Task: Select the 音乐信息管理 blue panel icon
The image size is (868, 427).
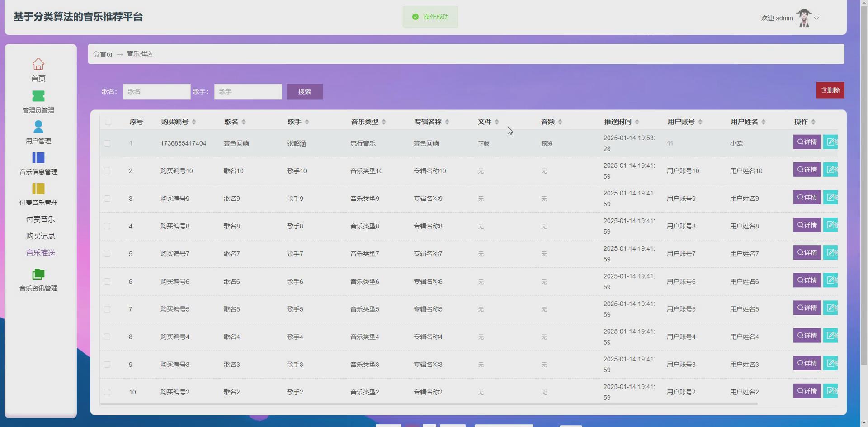Action: coord(38,158)
